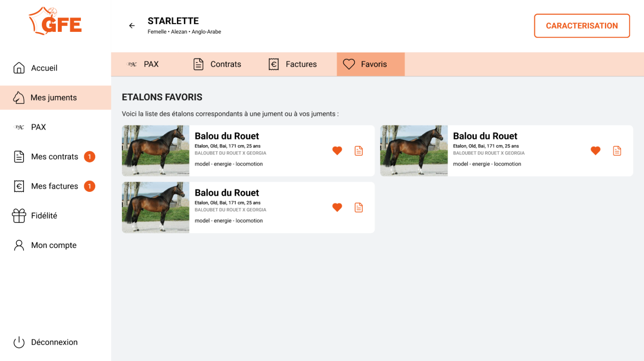Screen dimensions: 644x361
Task: Switch to the Factures tab
Action: (x=293, y=64)
